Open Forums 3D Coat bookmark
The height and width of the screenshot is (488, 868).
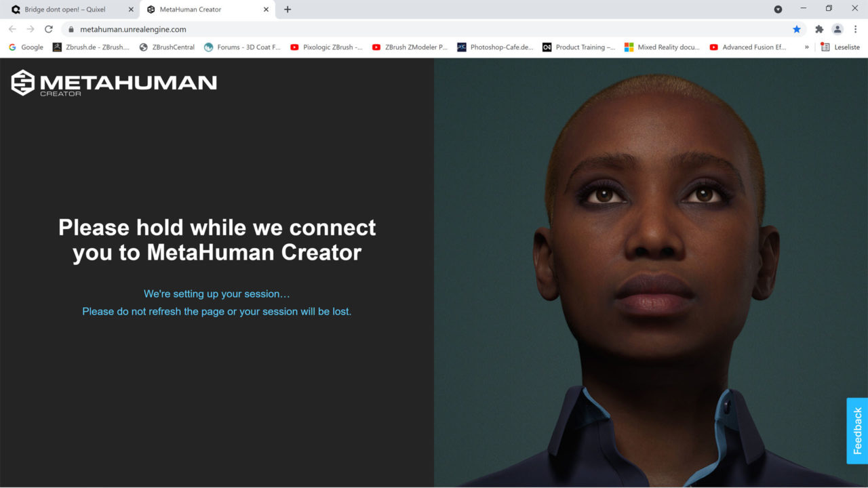(242, 47)
